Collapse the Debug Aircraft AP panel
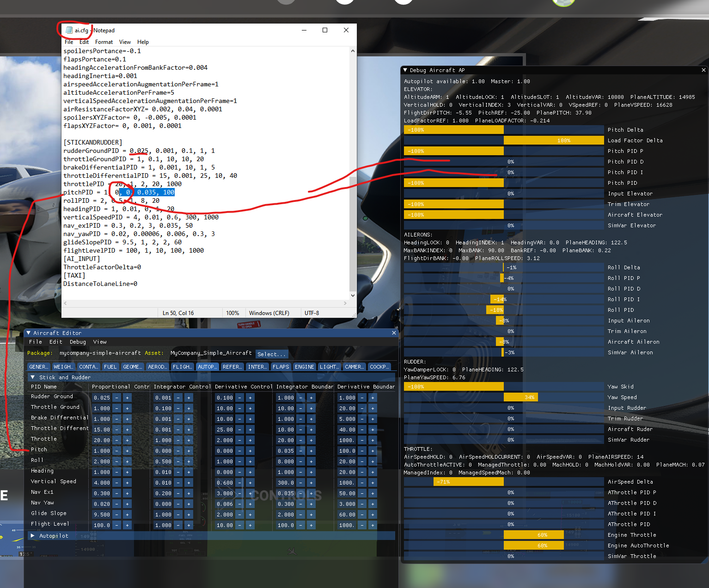This screenshot has height=588, width=709. point(406,70)
